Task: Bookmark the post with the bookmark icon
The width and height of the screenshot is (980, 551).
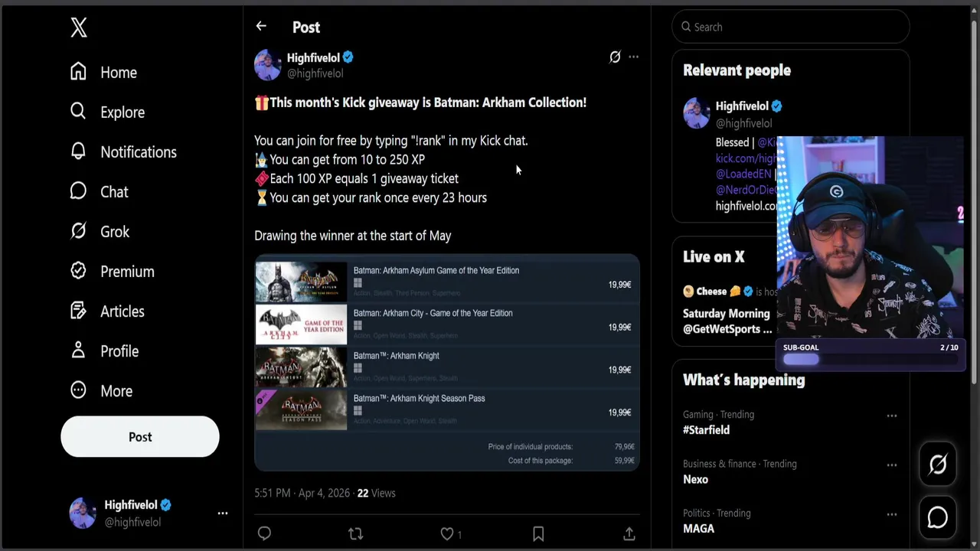Action: [538, 533]
